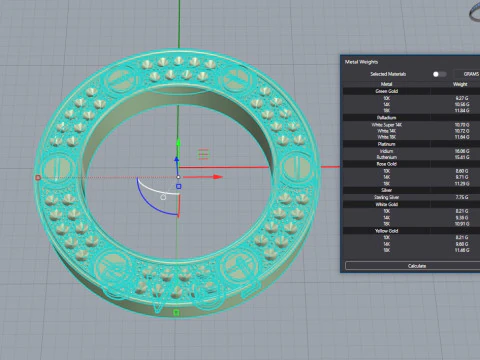Click the White Super 14K row
The height and width of the screenshot is (360, 480).
point(412,125)
